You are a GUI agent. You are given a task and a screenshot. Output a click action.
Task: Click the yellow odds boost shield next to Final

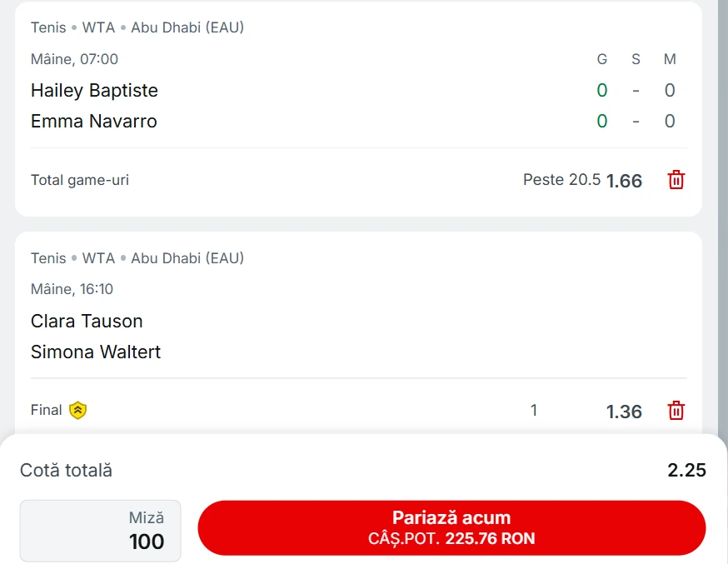(x=77, y=410)
